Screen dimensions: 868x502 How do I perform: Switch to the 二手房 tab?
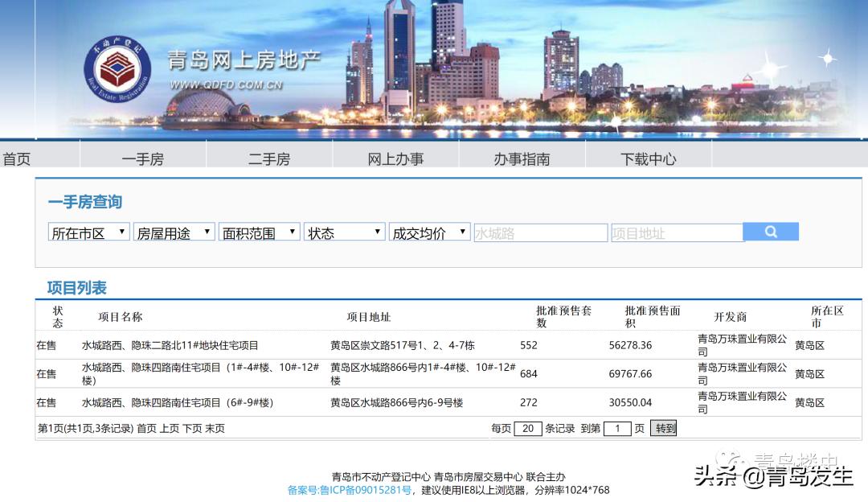[x=271, y=158]
